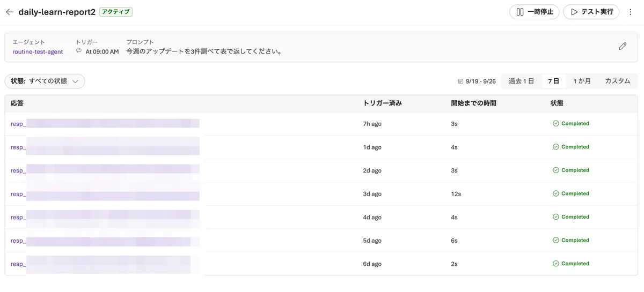This screenshot has width=644, height=292.
Task: Go back using the left arrow icon
Action: (9, 12)
